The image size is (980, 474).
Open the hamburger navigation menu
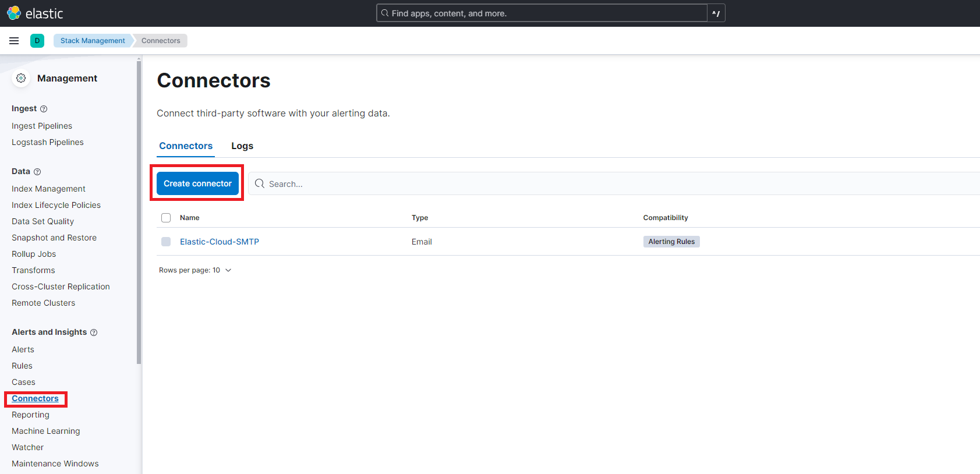point(14,41)
